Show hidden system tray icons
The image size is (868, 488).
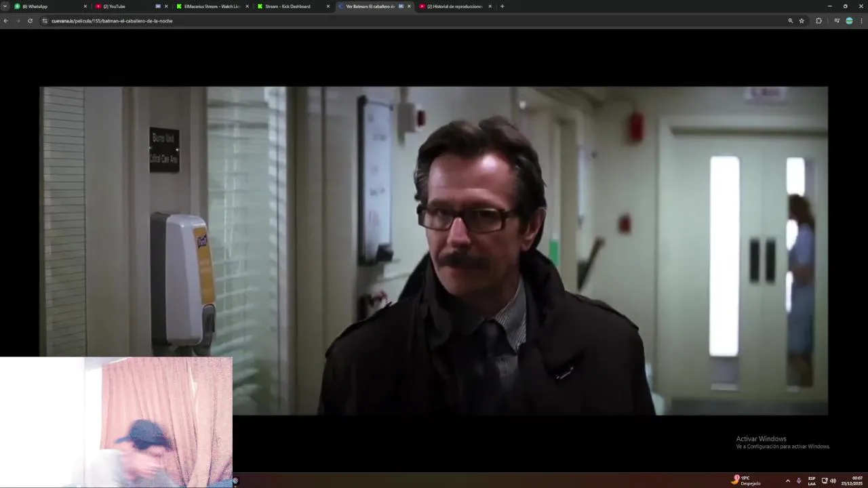(787, 481)
